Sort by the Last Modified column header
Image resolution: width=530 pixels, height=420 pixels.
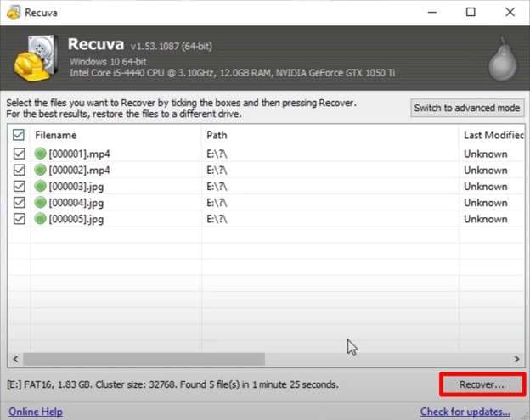click(492, 135)
